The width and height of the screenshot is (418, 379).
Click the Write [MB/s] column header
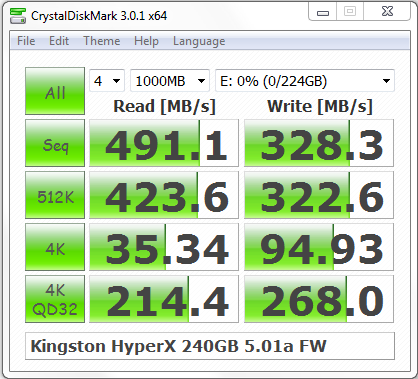tap(320, 107)
